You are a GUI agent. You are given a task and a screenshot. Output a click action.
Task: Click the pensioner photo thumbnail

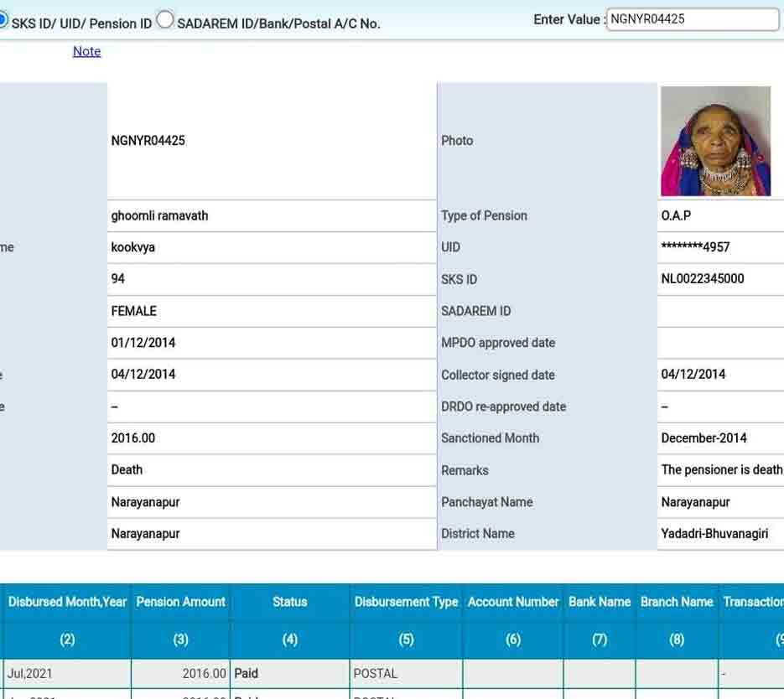(715, 141)
